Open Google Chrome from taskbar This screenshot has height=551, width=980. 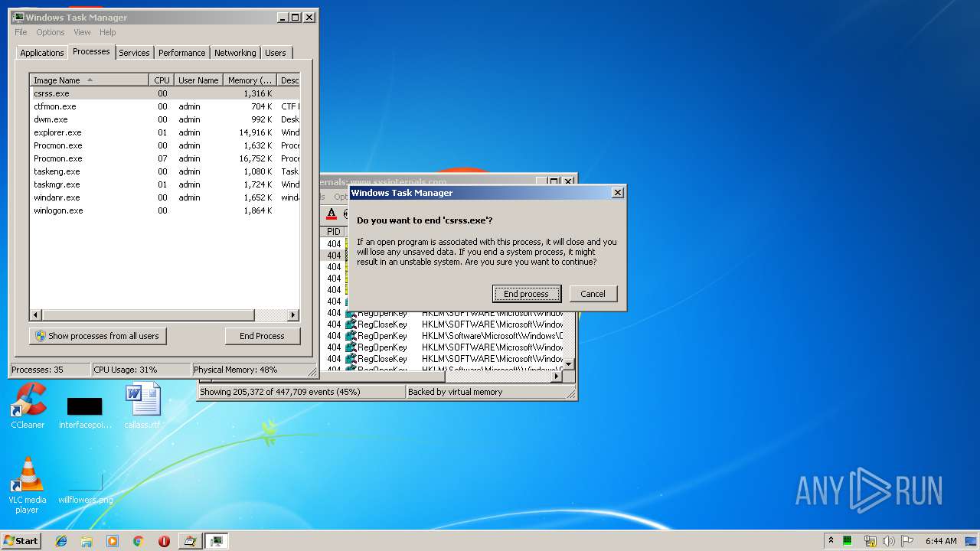click(x=138, y=541)
